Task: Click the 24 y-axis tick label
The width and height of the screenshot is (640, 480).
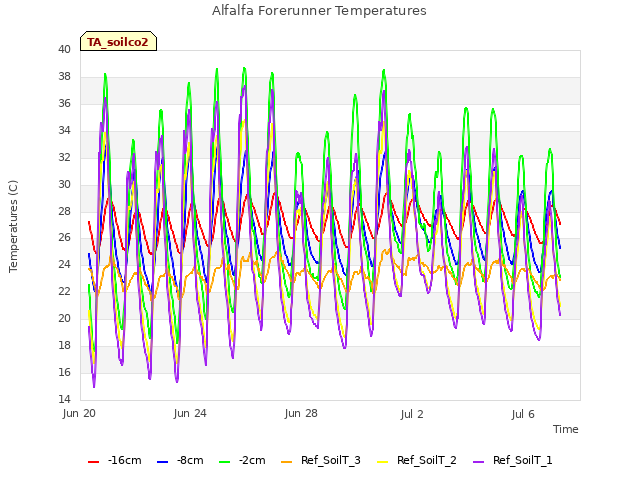Action: 64,264
